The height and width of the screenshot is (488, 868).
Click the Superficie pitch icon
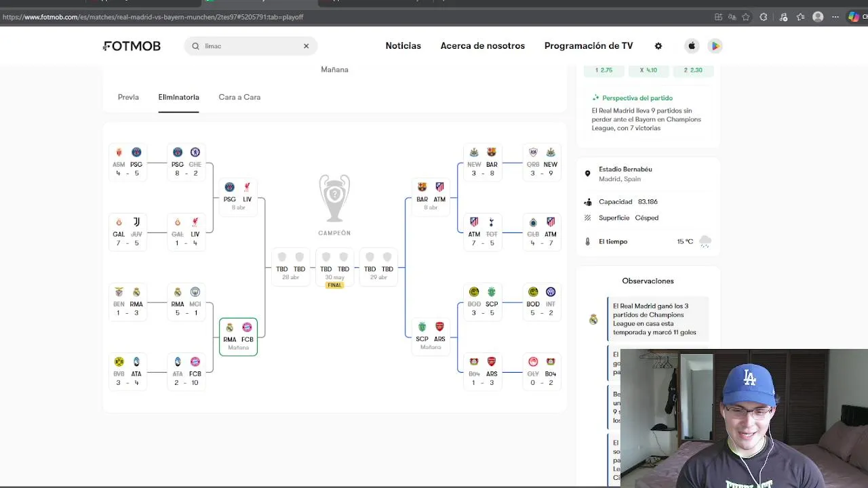[587, 218]
